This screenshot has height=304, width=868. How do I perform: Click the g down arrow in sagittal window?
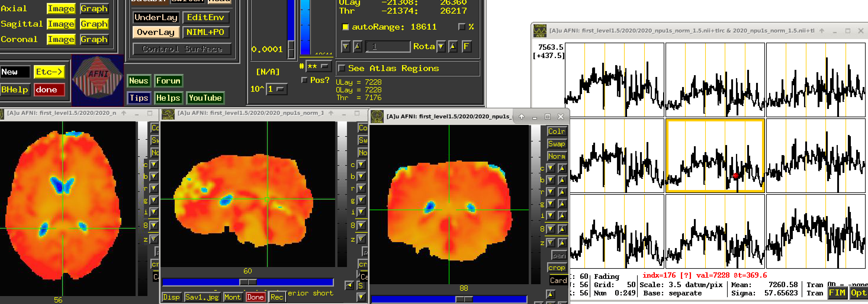click(361, 200)
